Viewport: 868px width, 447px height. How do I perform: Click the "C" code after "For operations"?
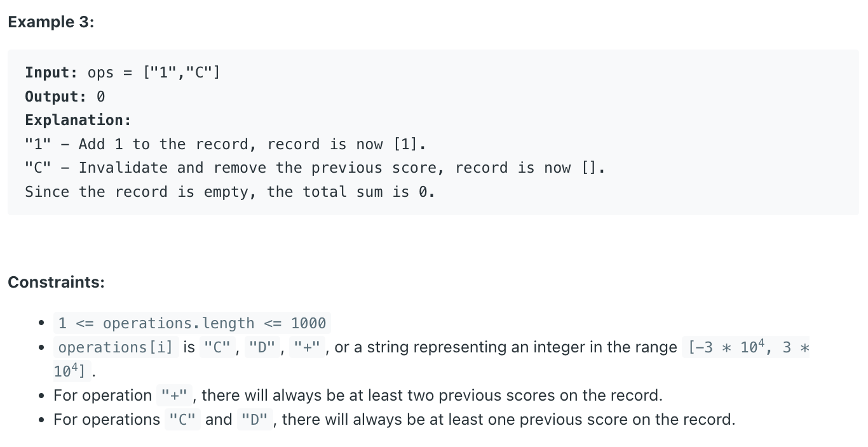click(183, 420)
